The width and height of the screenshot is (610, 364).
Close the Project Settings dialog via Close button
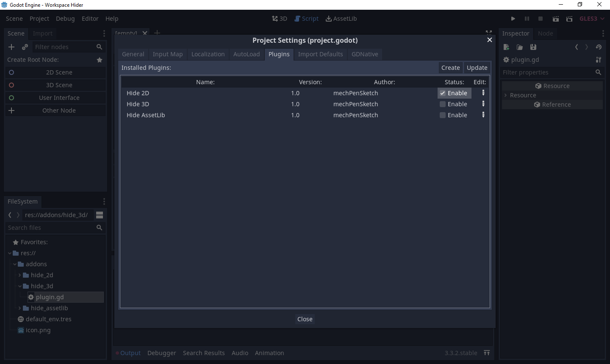(x=305, y=319)
